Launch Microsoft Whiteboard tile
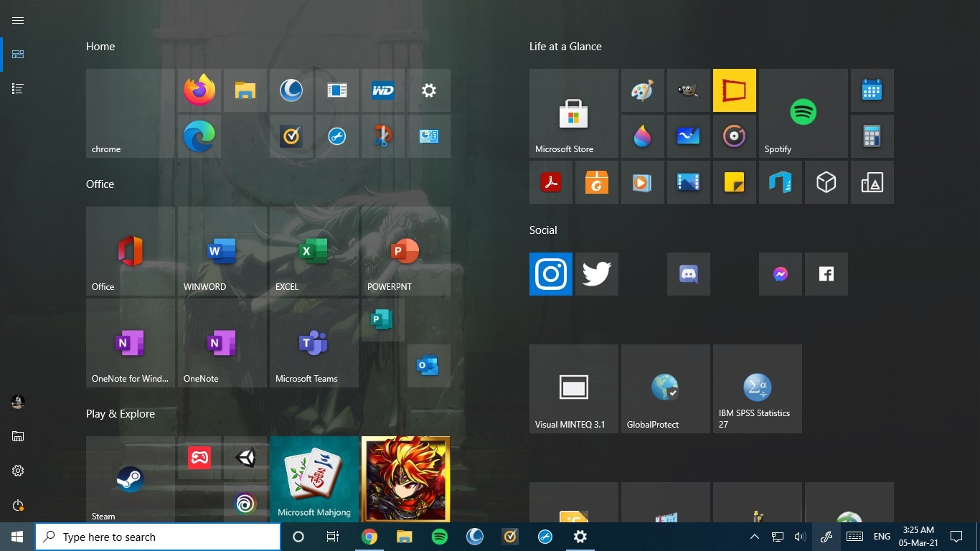Screen dimensions: 980x551 (689, 136)
